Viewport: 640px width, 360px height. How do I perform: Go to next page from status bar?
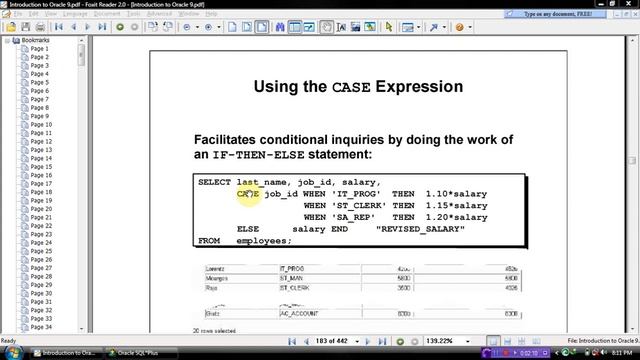pyautogui.click(x=368, y=341)
